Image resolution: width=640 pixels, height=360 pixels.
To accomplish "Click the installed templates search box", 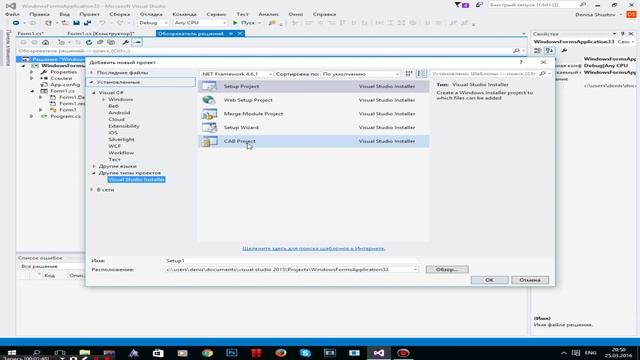I will point(484,74).
